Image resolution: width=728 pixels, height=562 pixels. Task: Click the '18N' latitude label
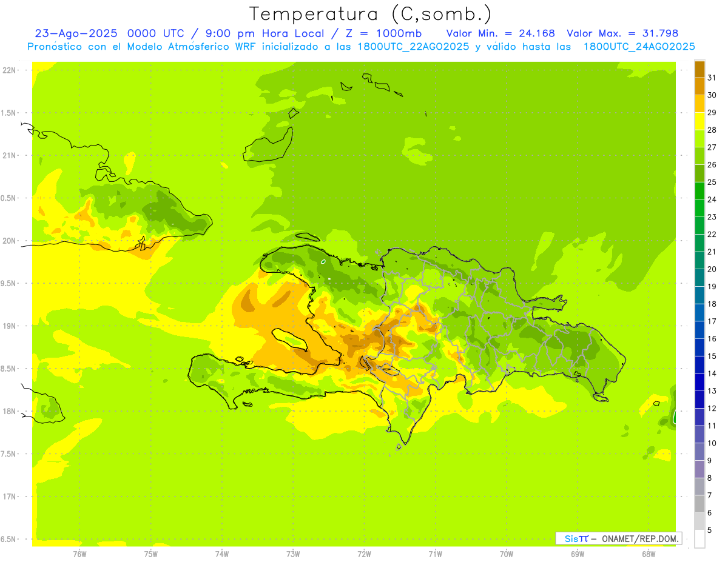coord(10,411)
